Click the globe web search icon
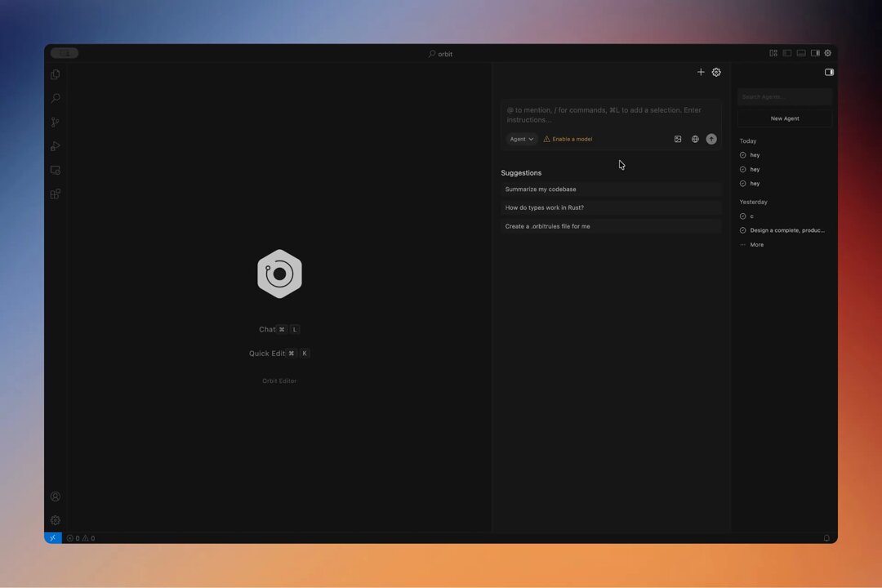The height and width of the screenshot is (588, 882). click(695, 139)
